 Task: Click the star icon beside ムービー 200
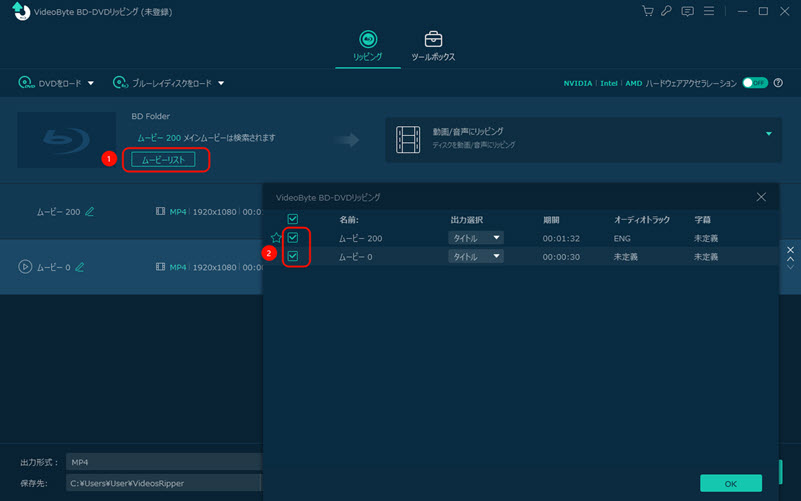(x=276, y=237)
